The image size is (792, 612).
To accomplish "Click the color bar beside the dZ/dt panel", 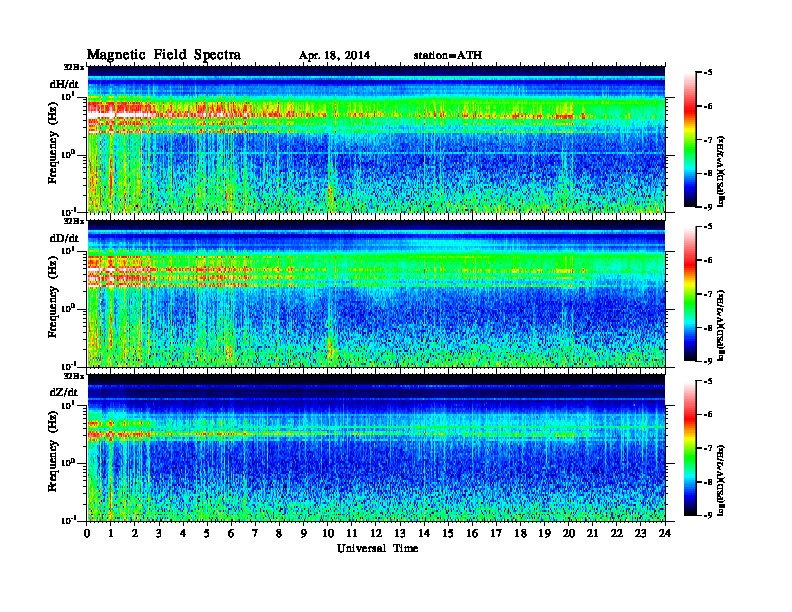I will [690, 448].
